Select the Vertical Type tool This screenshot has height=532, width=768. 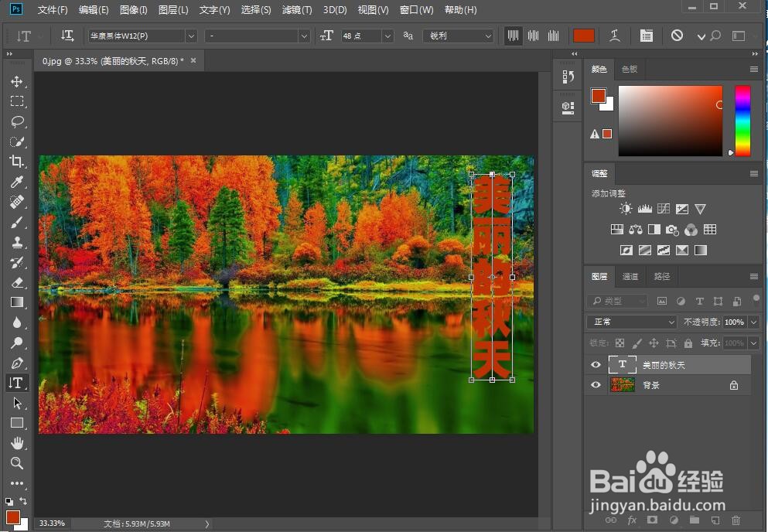(x=17, y=383)
